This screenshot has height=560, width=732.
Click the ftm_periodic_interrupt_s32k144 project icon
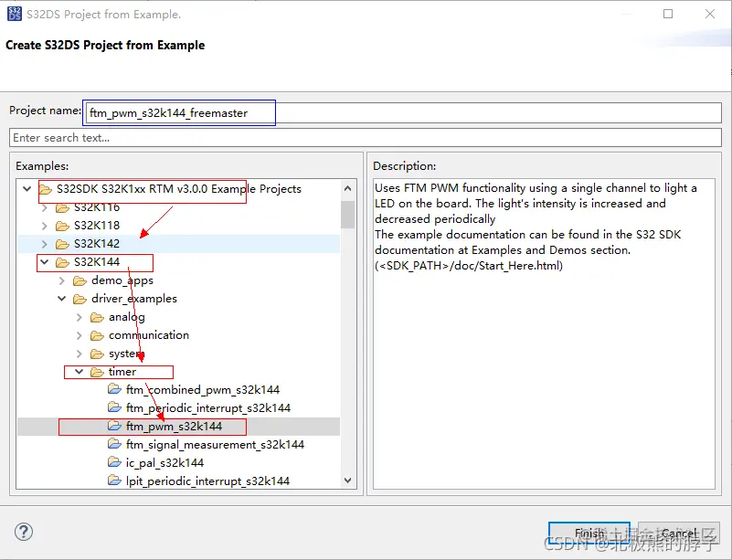click(114, 407)
